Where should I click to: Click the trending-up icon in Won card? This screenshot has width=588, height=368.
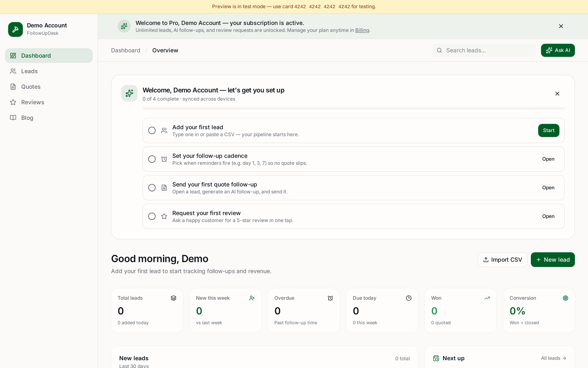(487, 298)
